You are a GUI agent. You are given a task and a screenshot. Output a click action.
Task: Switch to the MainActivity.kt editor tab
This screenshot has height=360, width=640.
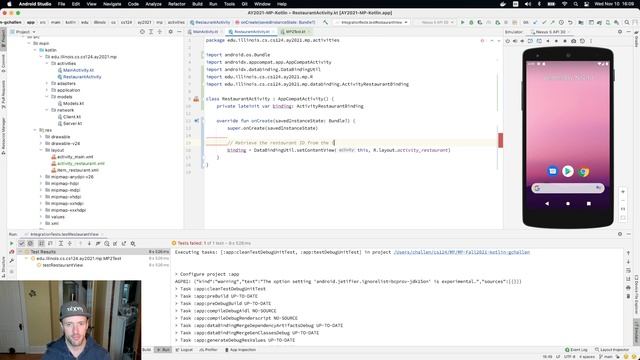205,31
